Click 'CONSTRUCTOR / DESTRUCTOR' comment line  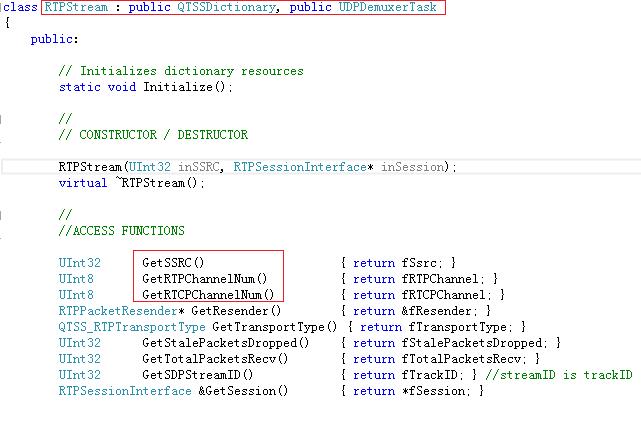(153, 135)
